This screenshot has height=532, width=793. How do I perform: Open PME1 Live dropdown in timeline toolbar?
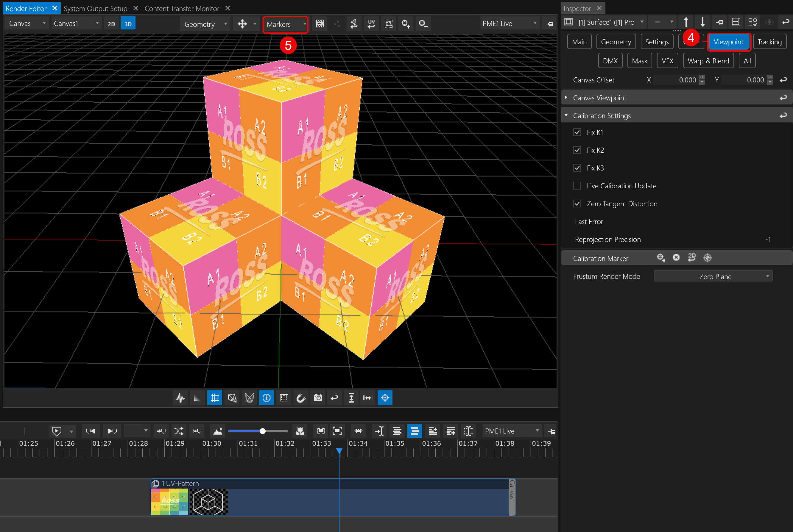(x=512, y=431)
